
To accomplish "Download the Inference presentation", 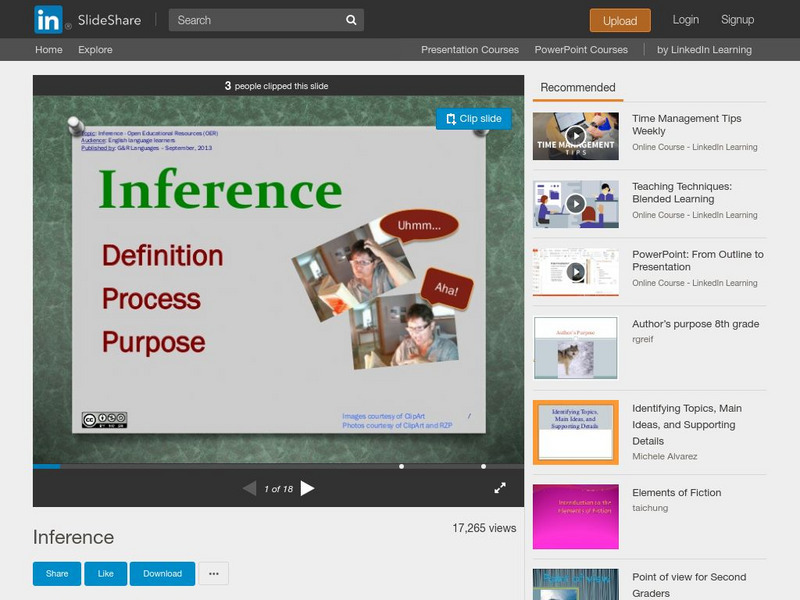I will [x=162, y=573].
